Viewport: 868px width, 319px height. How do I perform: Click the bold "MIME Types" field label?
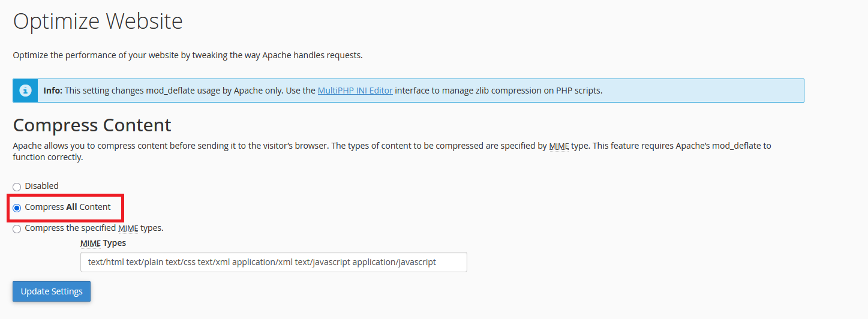point(103,243)
